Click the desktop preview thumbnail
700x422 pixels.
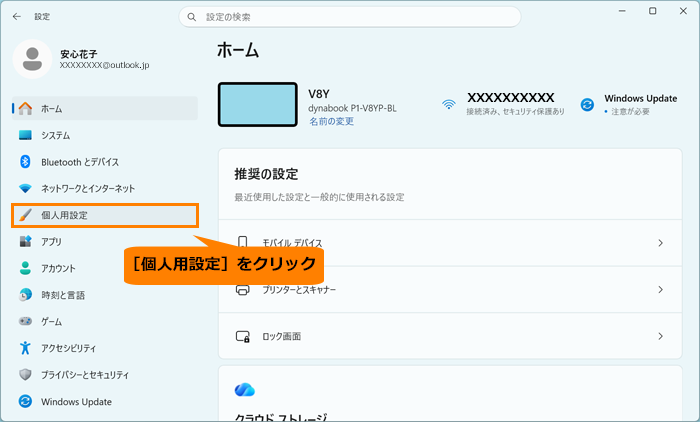coord(258,104)
